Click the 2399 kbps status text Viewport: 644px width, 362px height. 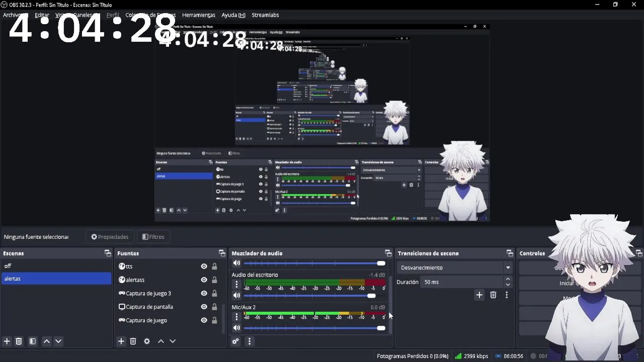pos(476,356)
